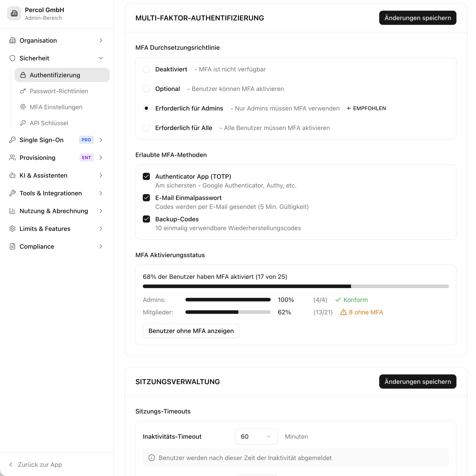The height and width of the screenshot is (476, 476).
Task: Switch to Single Sign-On settings
Action: point(41,140)
